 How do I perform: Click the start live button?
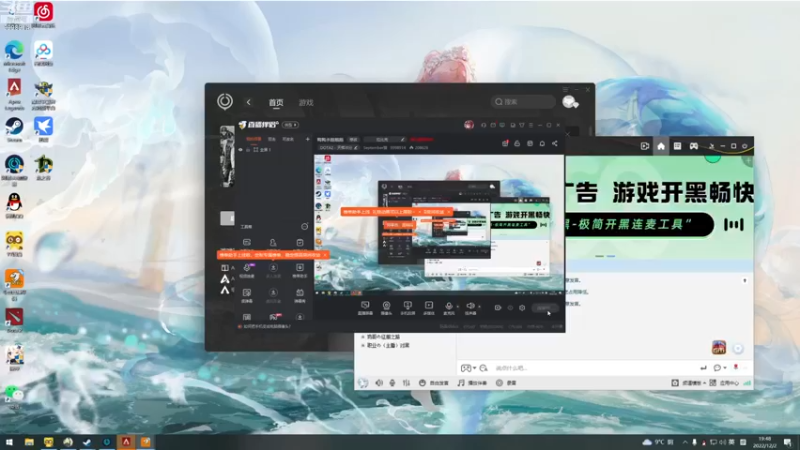click(544, 308)
